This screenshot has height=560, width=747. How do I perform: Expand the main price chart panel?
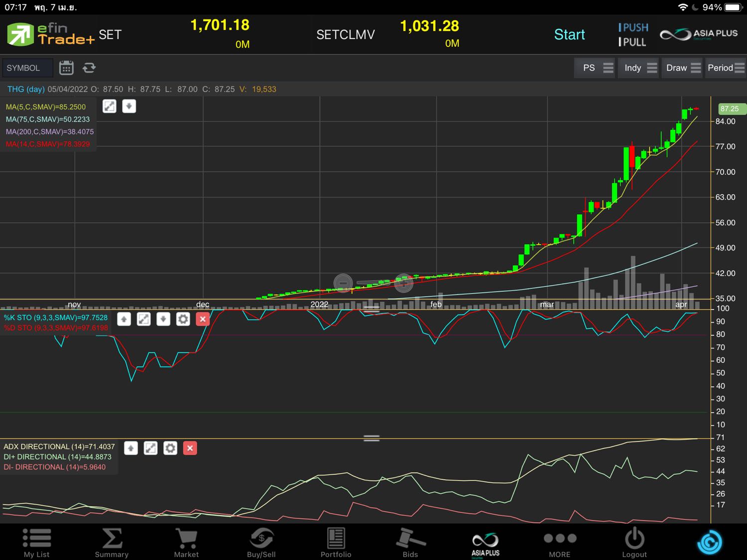(110, 106)
